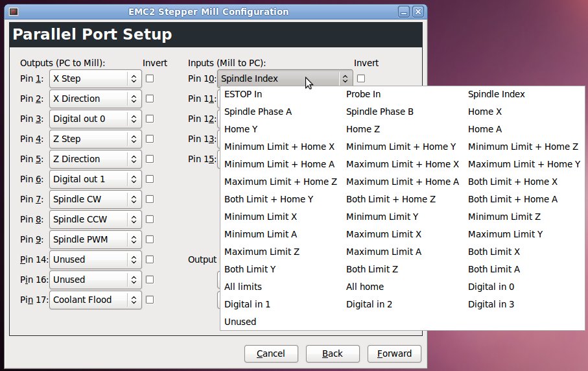Enable Invert checkbox for Pin 1
Screen dimensions: 588x371
point(150,78)
